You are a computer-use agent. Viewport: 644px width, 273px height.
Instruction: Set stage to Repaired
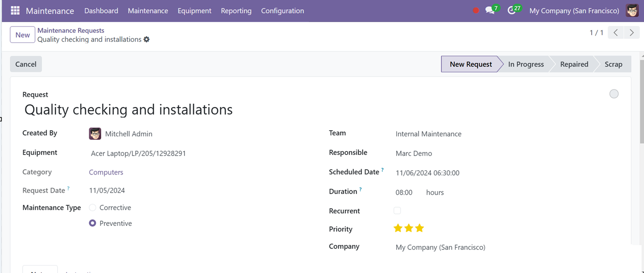pos(574,64)
